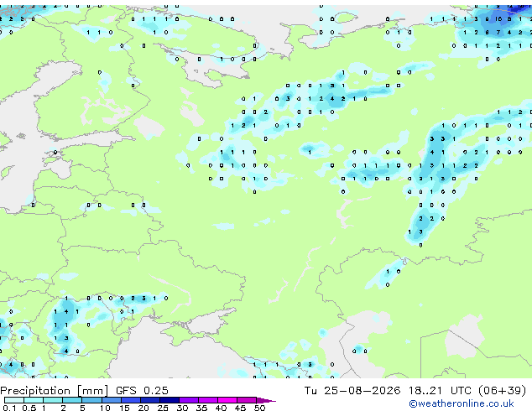Select the 'GFS 0.25' model label
The height and width of the screenshot is (411, 532).
tap(142, 390)
